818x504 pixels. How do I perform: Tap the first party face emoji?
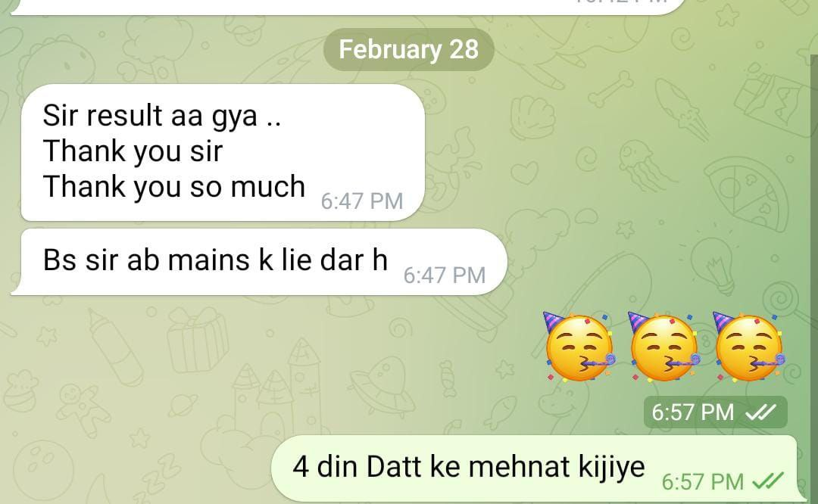click(x=579, y=347)
